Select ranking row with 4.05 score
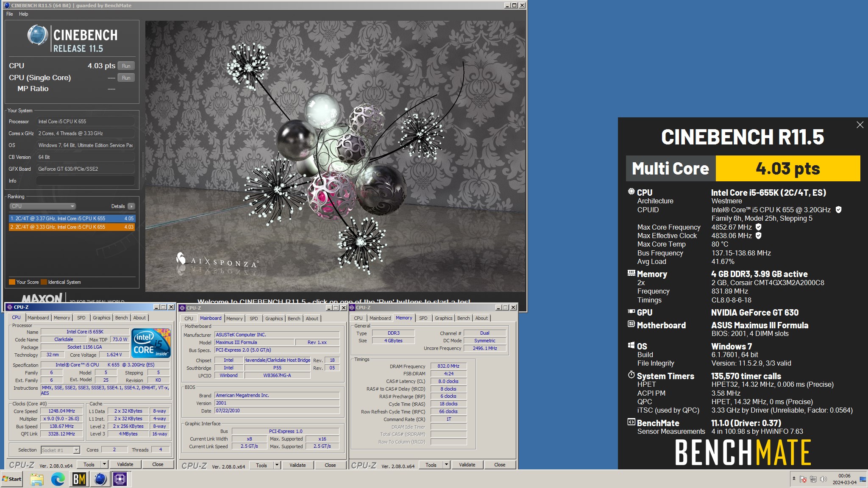 72,219
